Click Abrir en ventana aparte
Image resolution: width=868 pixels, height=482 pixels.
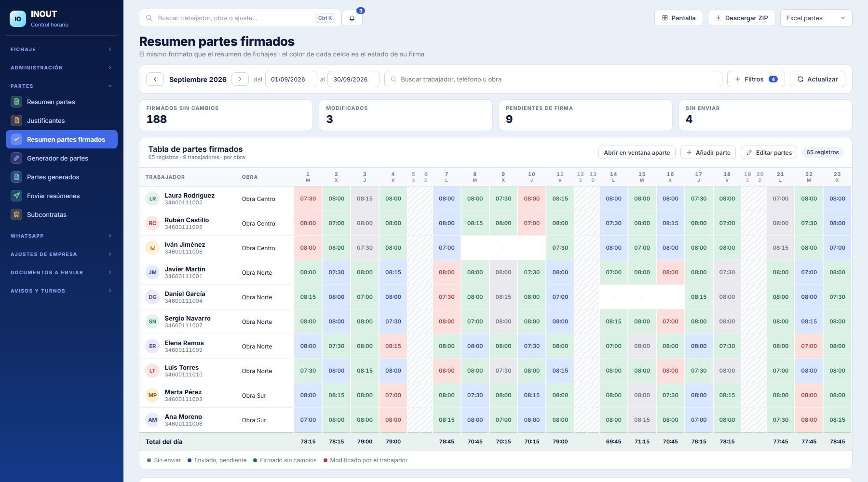637,152
